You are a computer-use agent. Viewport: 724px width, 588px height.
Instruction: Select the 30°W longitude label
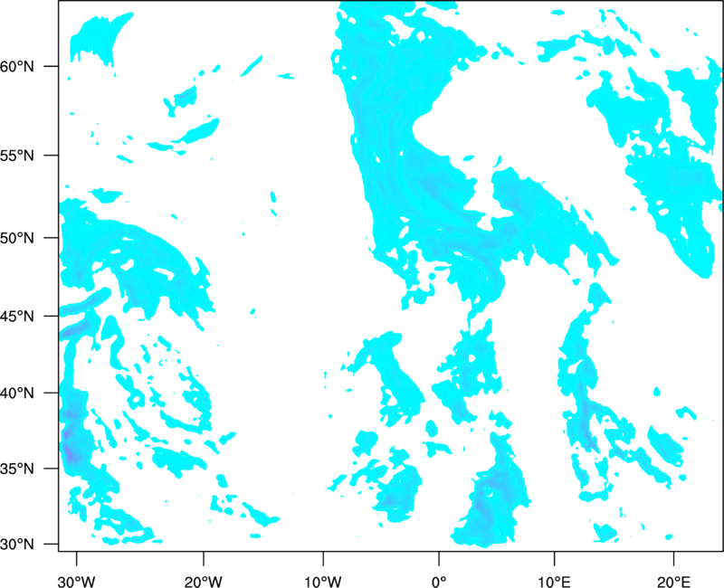(x=76, y=582)
